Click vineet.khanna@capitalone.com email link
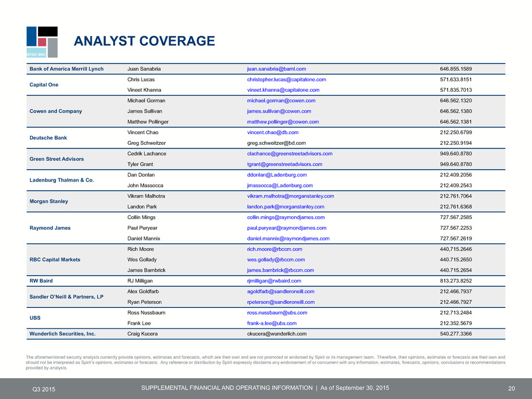 click(284, 90)
